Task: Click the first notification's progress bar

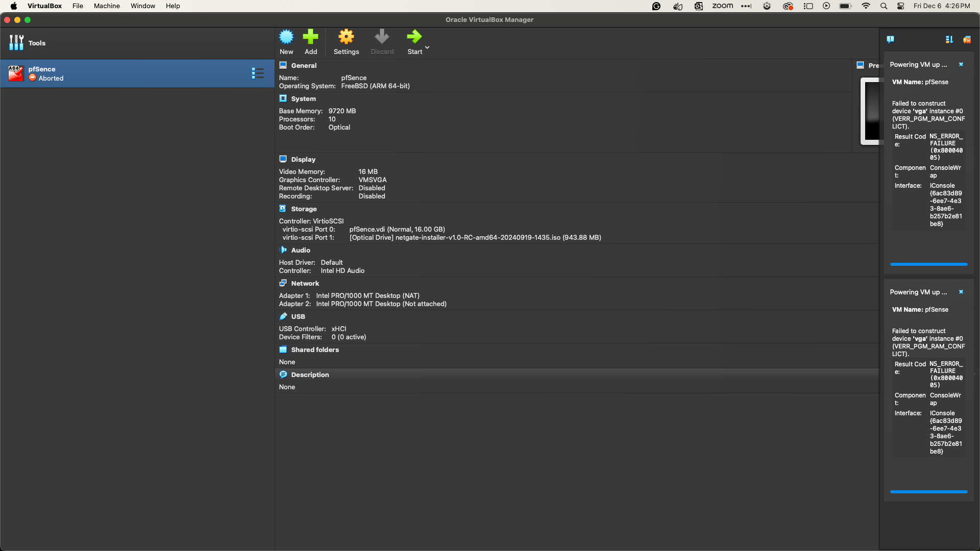Action: click(928, 264)
